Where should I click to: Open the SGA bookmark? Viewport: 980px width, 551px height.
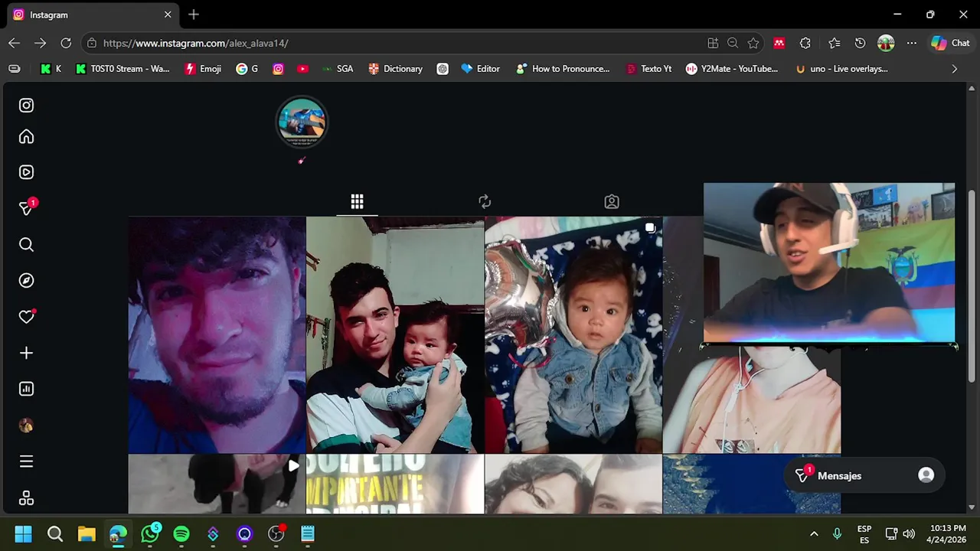coord(337,69)
